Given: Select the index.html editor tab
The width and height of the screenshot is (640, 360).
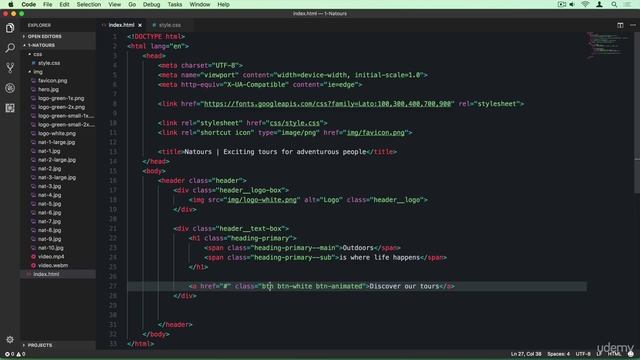Looking at the screenshot, I should [x=121, y=25].
